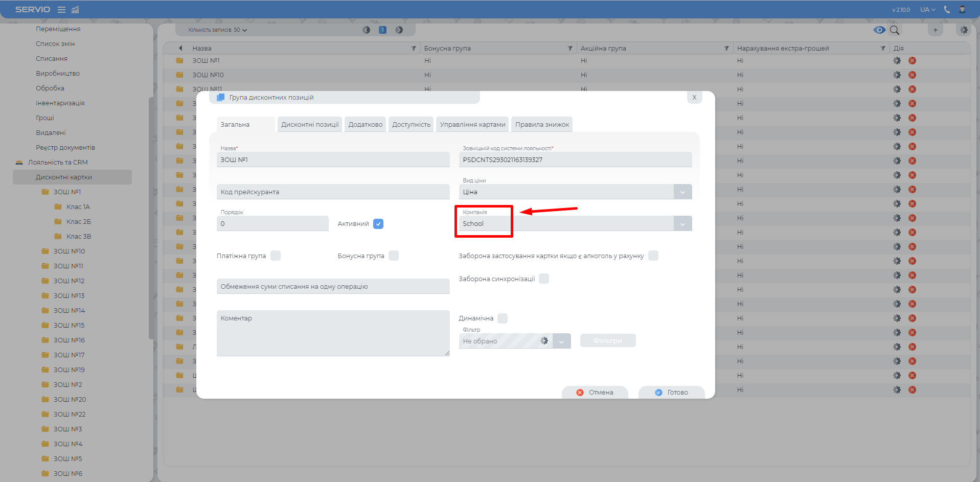
Task: Tick the Заборона синхронізації checkbox
Action: pos(544,279)
